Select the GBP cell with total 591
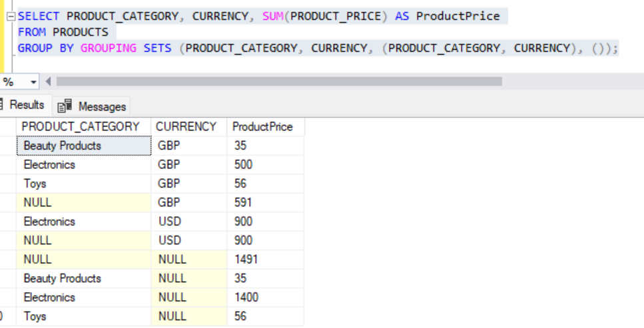 coord(170,202)
